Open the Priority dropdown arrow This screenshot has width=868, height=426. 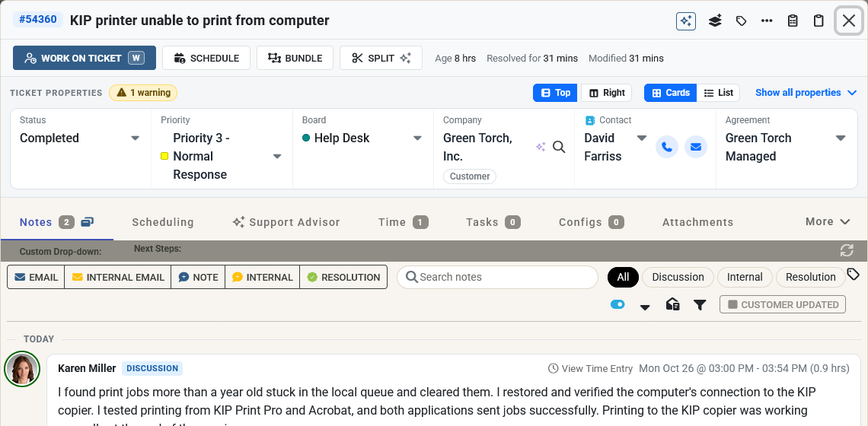277,157
